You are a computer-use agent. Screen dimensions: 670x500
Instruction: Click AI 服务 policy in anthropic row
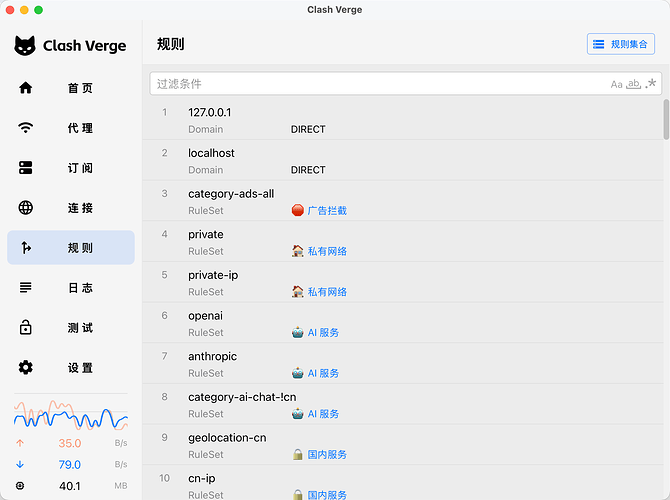(x=323, y=373)
